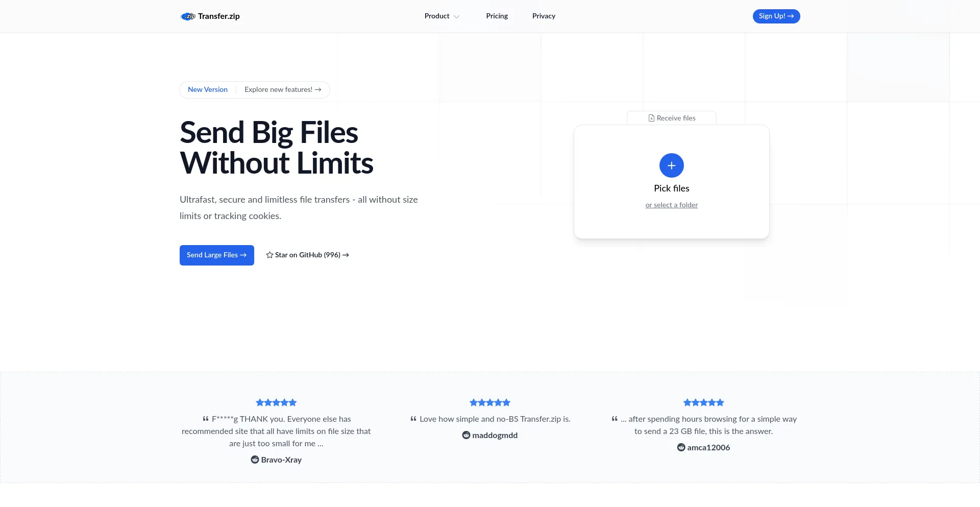
Task: Click Explore new features! link
Action: click(283, 90)
